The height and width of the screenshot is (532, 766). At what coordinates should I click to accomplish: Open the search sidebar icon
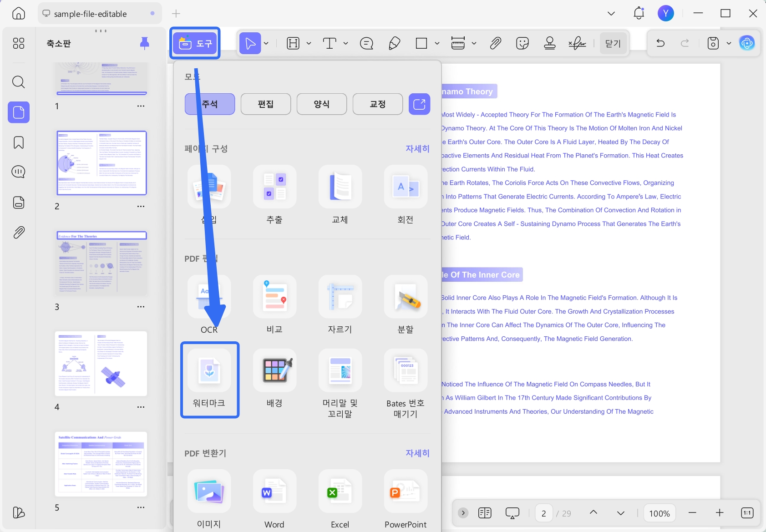[x=19, y=82]
